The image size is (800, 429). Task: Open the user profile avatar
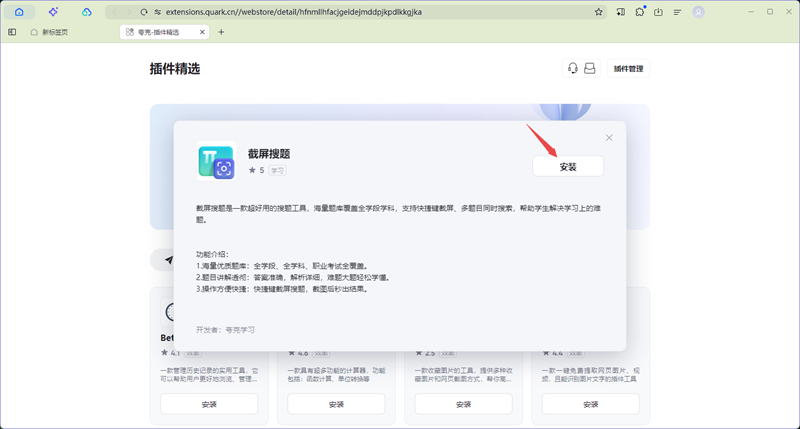(x=698, y=12)
